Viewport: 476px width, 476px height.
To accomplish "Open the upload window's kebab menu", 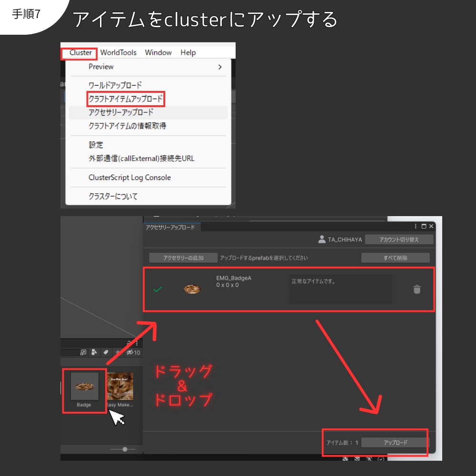I will [416, 227].
